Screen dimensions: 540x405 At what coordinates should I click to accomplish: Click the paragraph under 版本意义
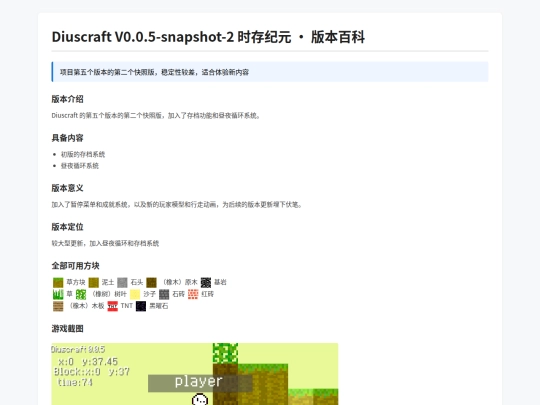click(177, 205)
